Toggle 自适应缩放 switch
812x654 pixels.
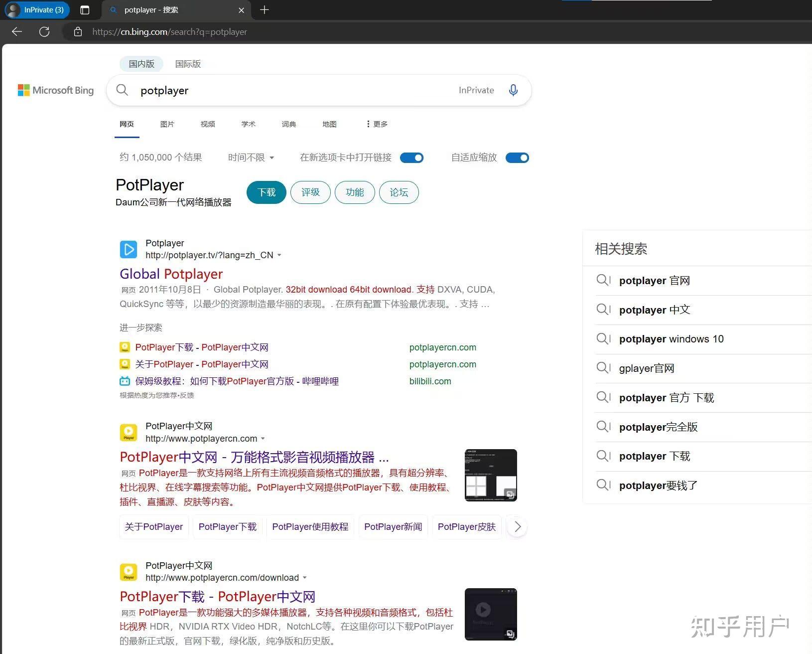click(x=517, y=158)
